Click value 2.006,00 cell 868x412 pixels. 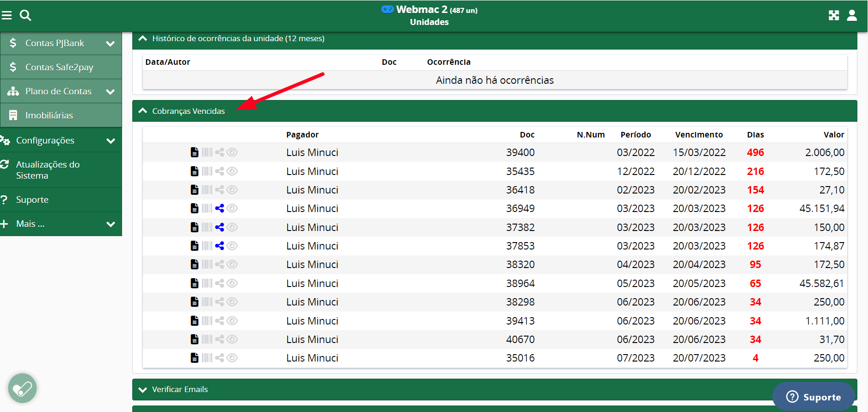coord(825,152)
